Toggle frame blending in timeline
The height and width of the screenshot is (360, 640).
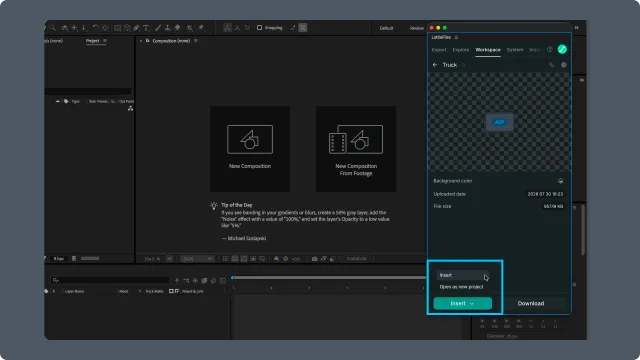coord(204,280)
